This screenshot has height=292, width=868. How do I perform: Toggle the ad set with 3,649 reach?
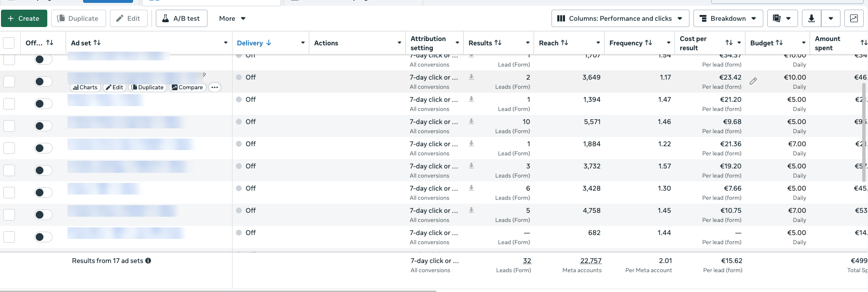tap(43, 82)
